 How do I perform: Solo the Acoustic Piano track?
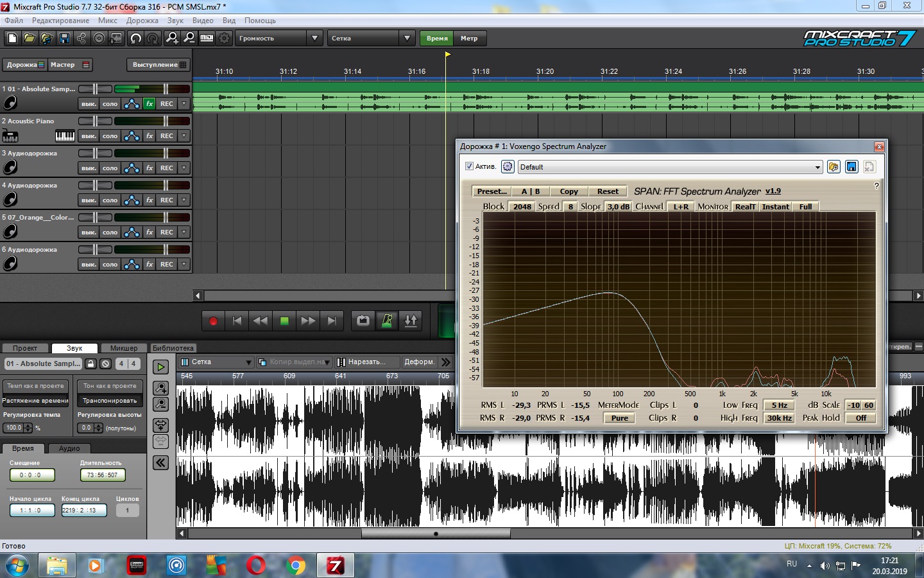pos(110,136)
